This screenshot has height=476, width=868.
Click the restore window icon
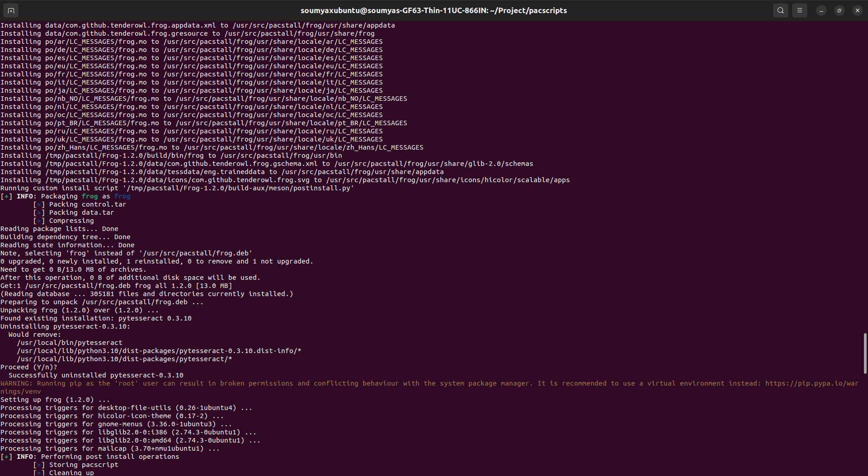pyautogui.click(x=839, y=10)
